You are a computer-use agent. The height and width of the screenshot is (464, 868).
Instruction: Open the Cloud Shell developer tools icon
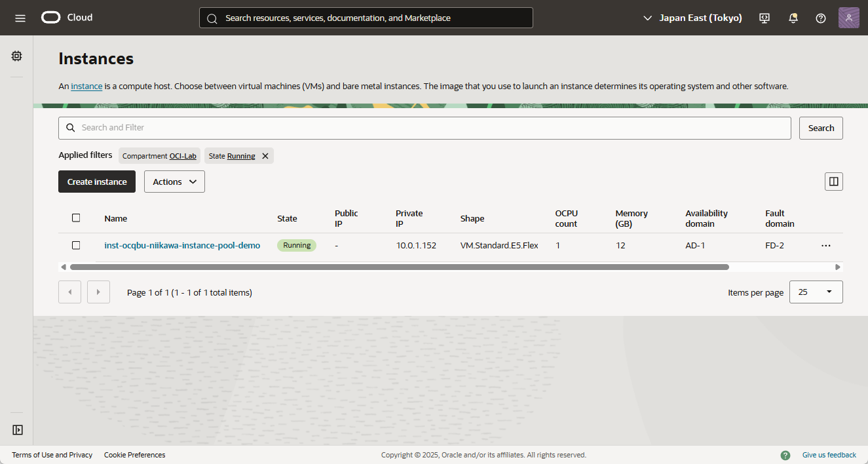click(x=764, y=18)
